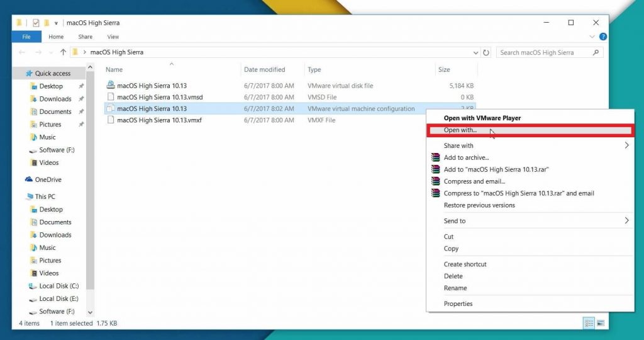Click the search magnifier icon
Image resolution: width=644 pixels, height=340 pixels.
coord(596,52)
